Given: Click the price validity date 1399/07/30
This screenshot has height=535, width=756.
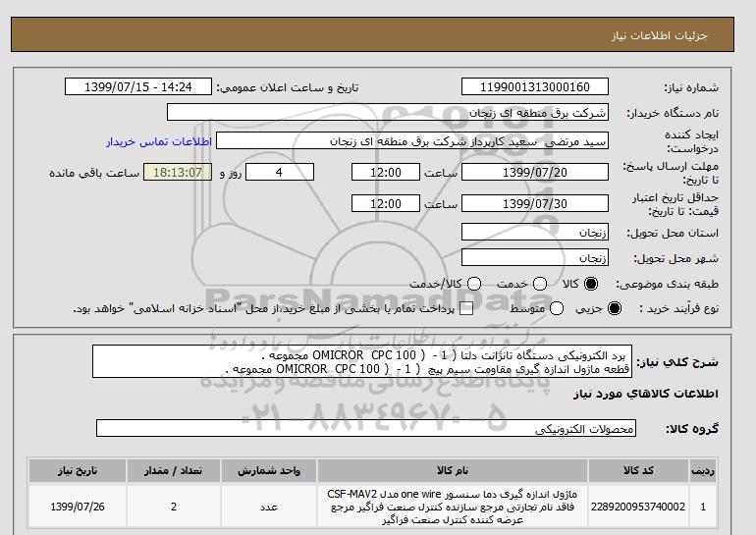Looking at the screenshot, I should coord(535,203).
